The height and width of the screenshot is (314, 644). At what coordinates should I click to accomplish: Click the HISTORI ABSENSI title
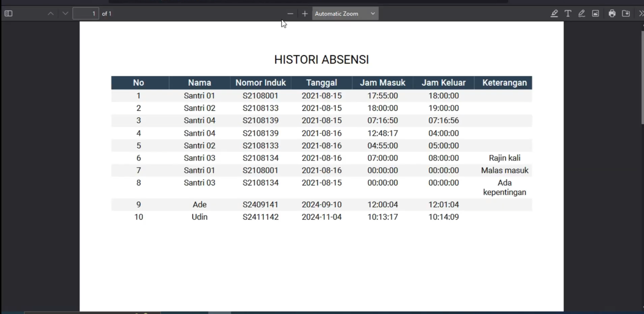click(321, 60)
